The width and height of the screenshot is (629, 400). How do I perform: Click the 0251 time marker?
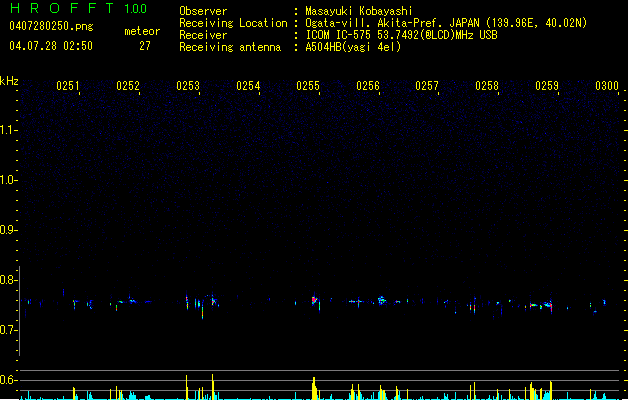pyautogui.click(x=68, y=86)
